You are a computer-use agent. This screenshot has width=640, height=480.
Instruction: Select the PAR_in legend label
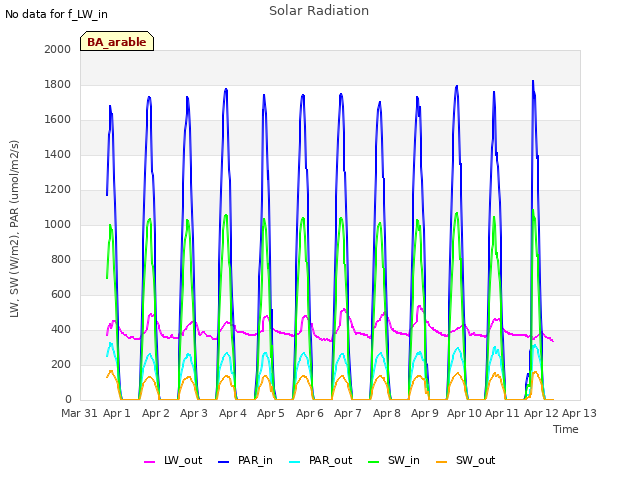point(255,460)
